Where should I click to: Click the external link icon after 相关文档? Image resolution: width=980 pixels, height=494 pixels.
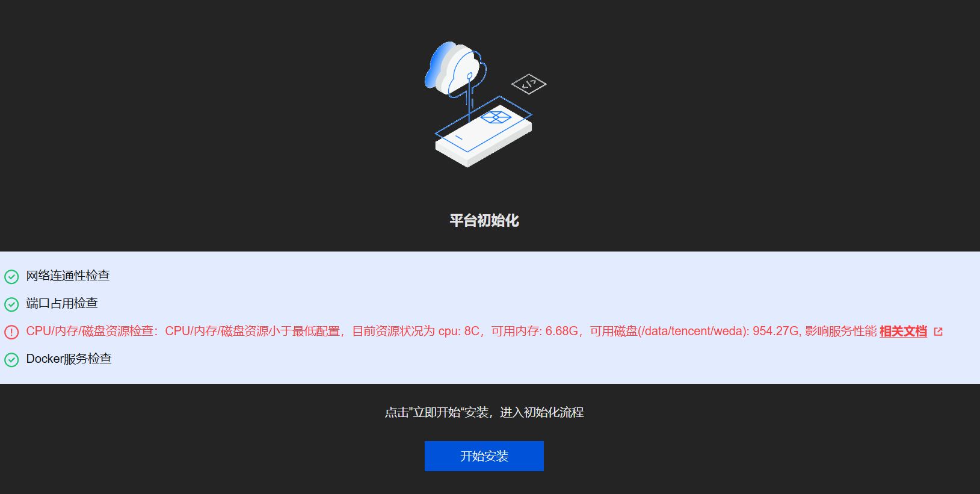pos(938,332)
